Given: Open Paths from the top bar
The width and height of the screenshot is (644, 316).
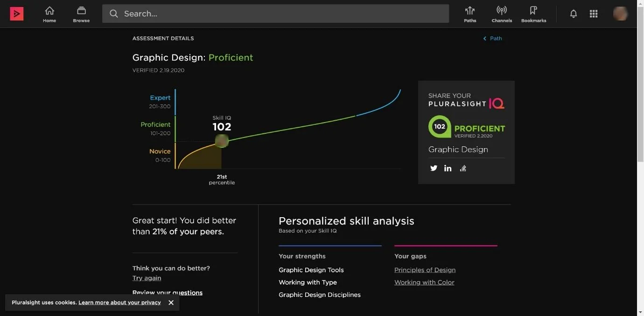Looking at the screenshot, I should (470, 14).
